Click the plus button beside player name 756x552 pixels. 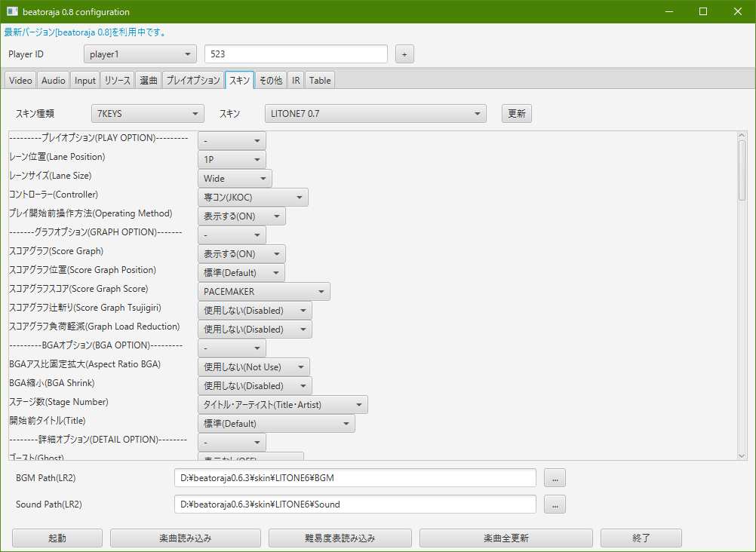404,54
